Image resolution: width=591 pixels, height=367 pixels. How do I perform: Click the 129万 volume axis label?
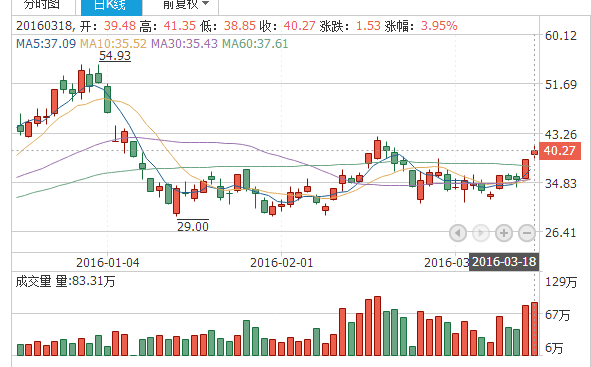pos(561,282)
